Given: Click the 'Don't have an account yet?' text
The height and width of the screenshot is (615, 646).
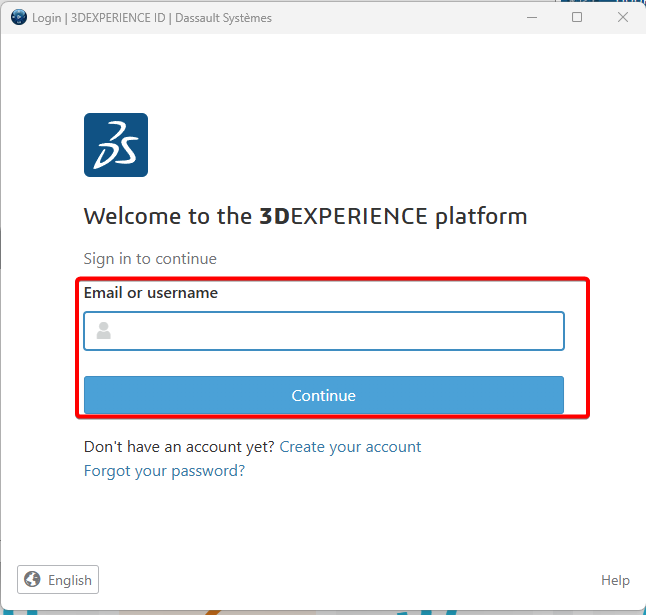Looking at the screenshot, I should click(179, 447).
